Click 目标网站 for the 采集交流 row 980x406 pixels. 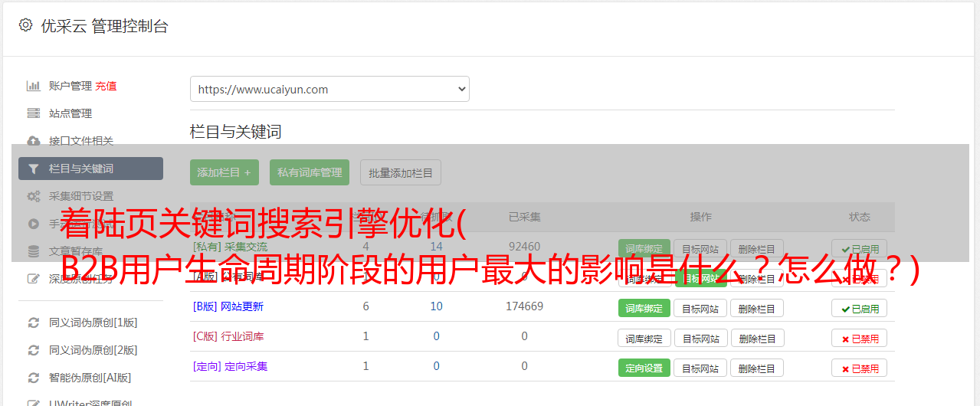click(x=700, y=248)
